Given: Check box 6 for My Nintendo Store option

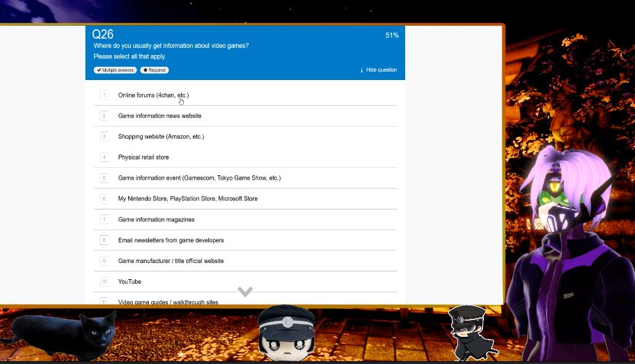Looking at the screenshot, I should click(104, 198).
